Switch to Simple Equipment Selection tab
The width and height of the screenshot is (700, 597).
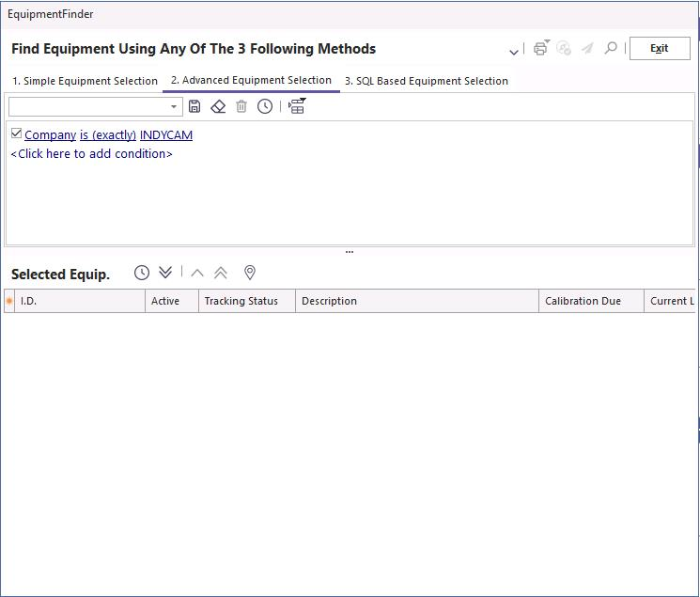click(85, 81)
